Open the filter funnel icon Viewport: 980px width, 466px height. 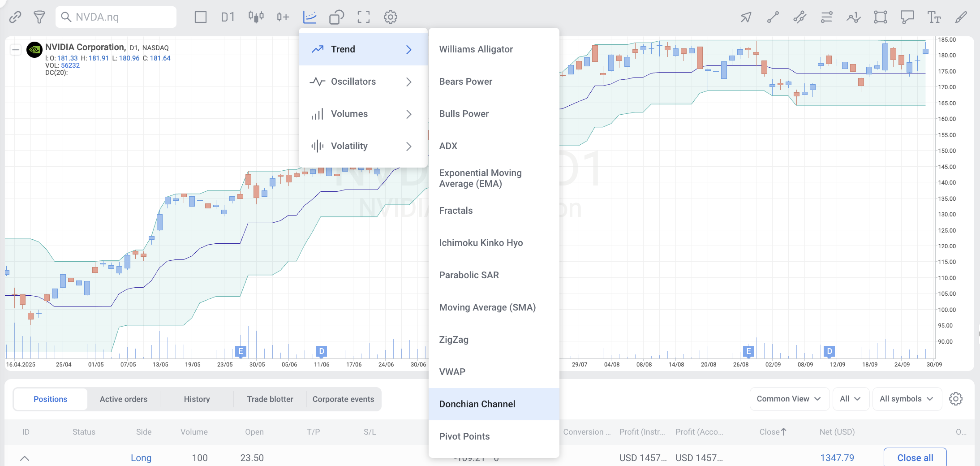39,17
